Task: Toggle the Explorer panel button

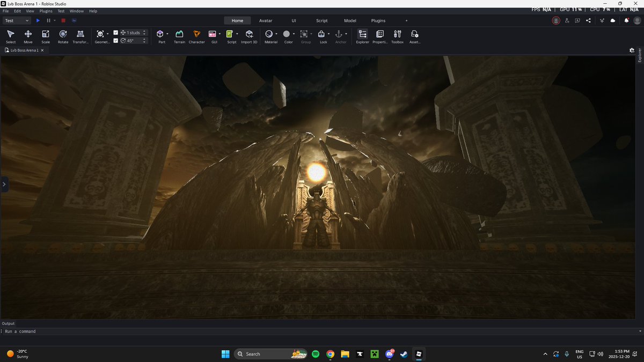Action: pyautogui.click(x=362, y=36)
